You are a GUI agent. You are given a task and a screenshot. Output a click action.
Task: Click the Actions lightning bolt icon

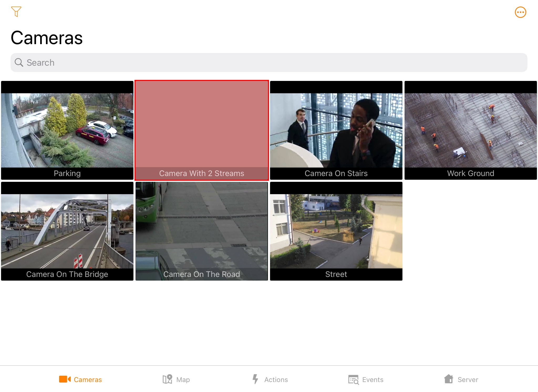pos(255,379)
